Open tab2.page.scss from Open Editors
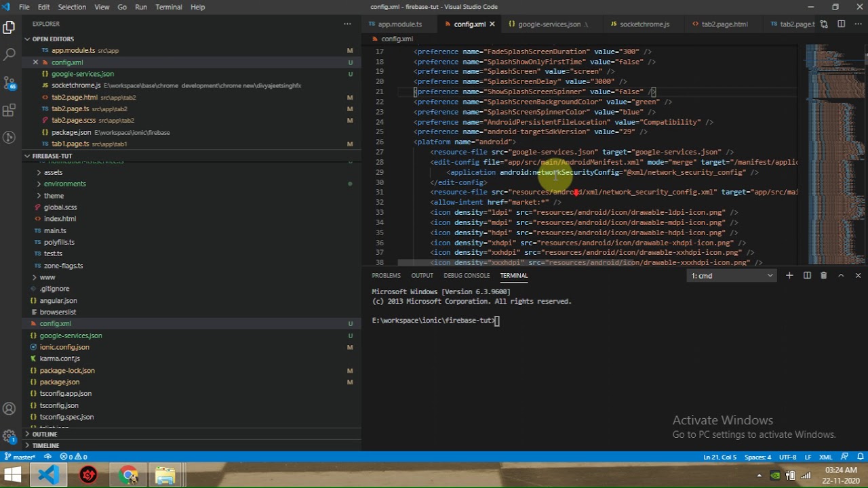The image size is (868, 488). click(73, 121)
